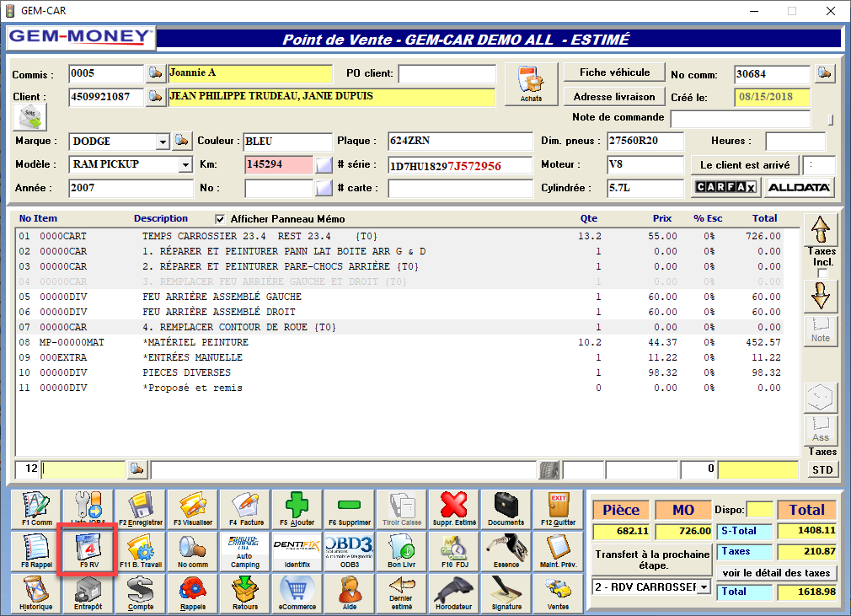851x616 pixels.
Task: Open F10 FDJ end-of-day report
Action: point(454,551)
